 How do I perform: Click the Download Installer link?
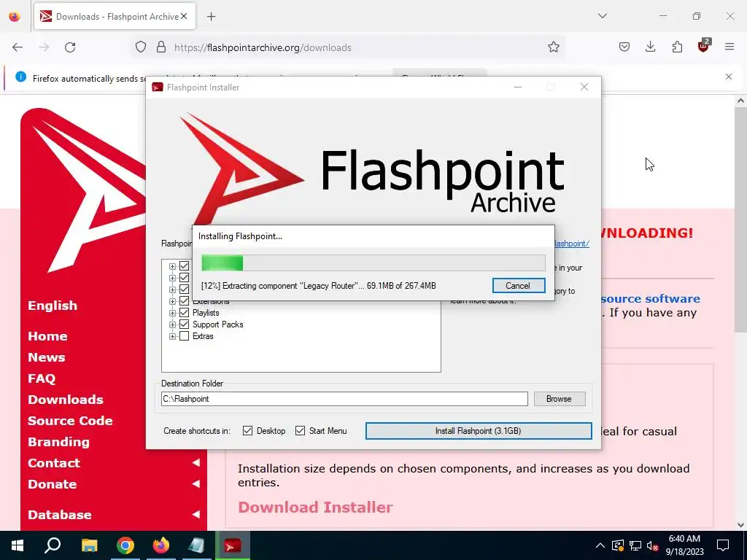click(x=315, y=507)
